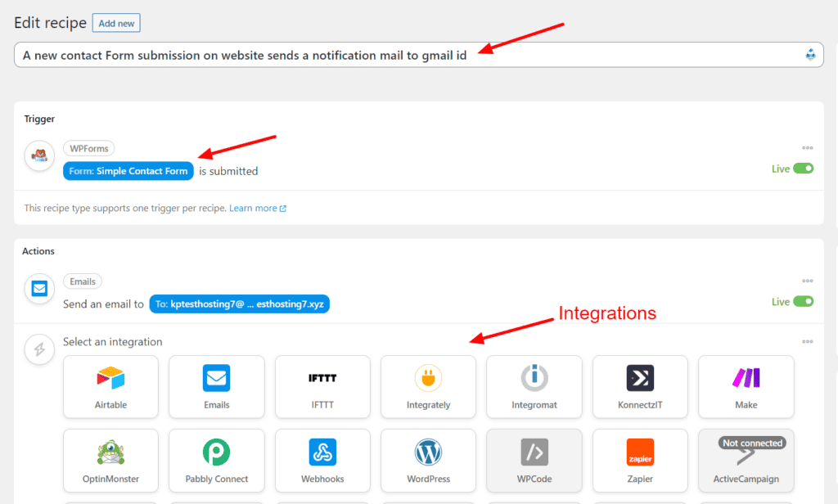Select the Webhooks integration

(x=322, y=460)
